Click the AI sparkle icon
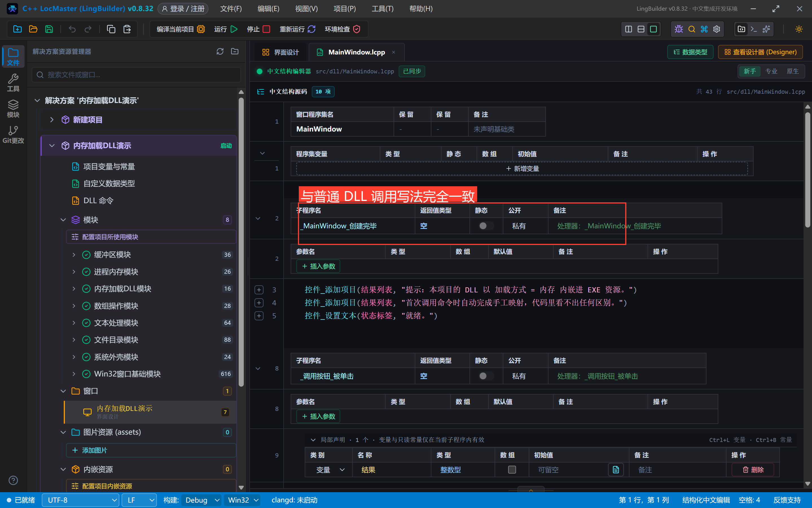812x508 pixels. point(766,29)
